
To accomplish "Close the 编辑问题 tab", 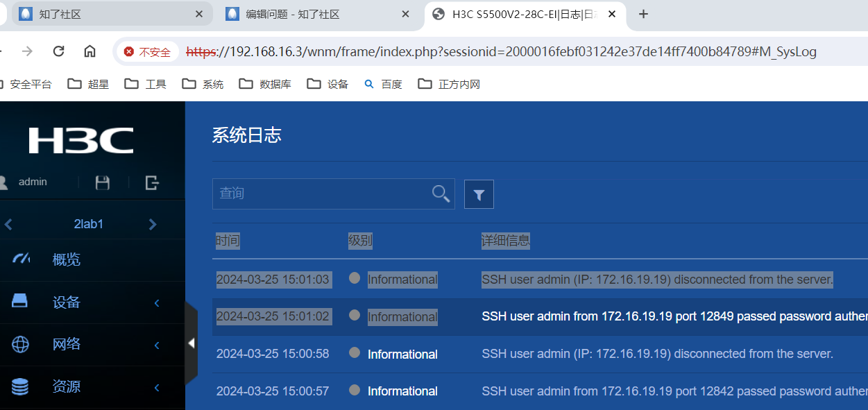I will tap(406, 14).
